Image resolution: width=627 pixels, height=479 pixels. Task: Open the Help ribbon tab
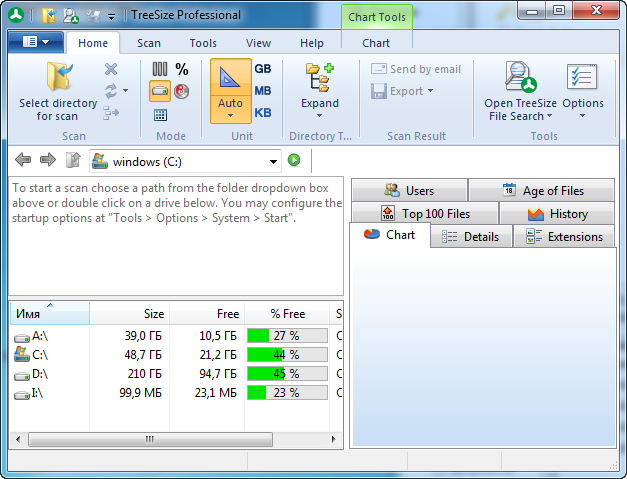tap(312, 43)
